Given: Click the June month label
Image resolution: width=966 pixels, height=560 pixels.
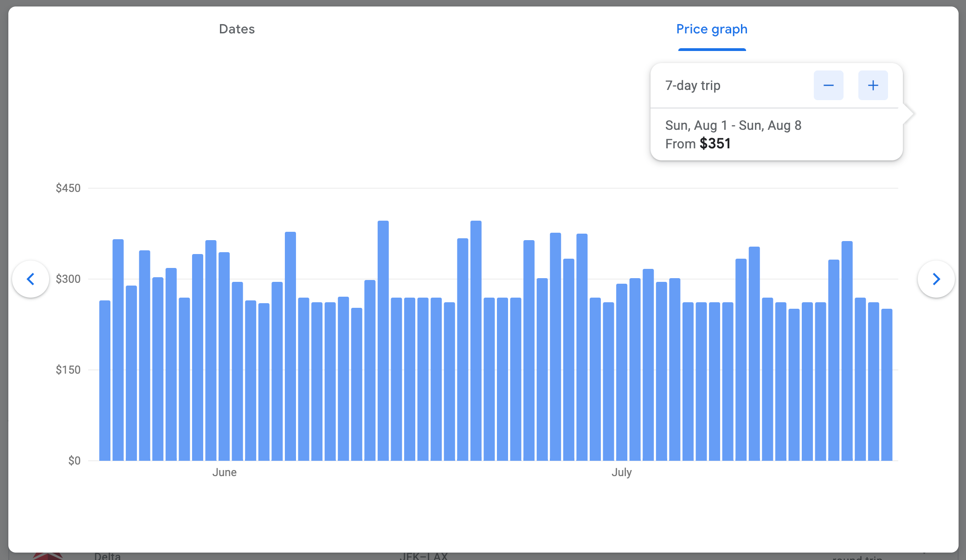Looking at the screenshot, I should pyautogui.click(x=225, y=472).
